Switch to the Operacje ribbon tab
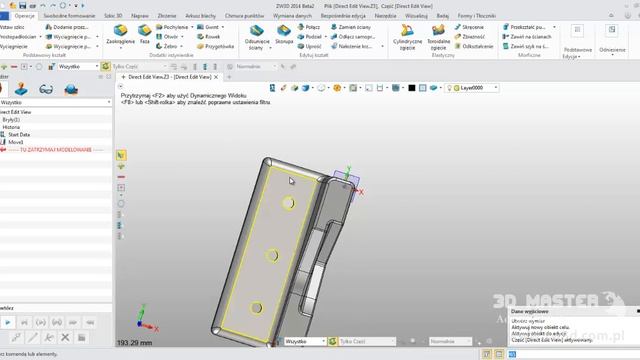 click(24, 16)
